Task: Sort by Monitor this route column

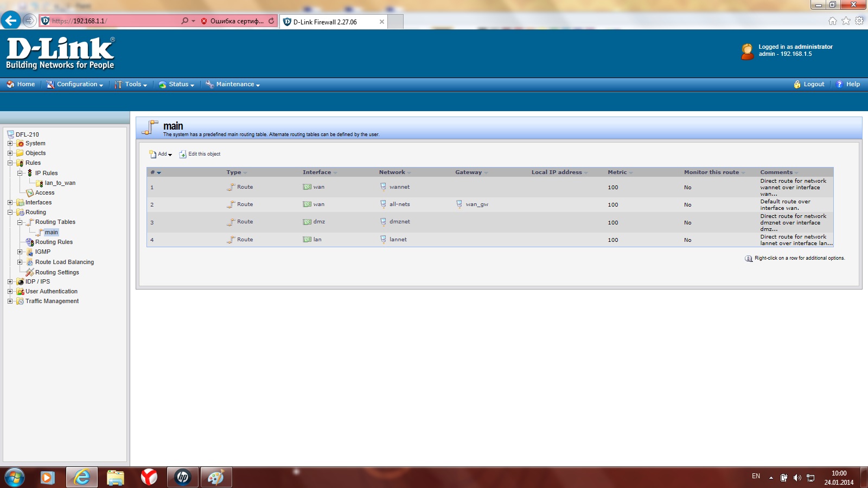Action: pyautogui.click(x=714, y=172)
